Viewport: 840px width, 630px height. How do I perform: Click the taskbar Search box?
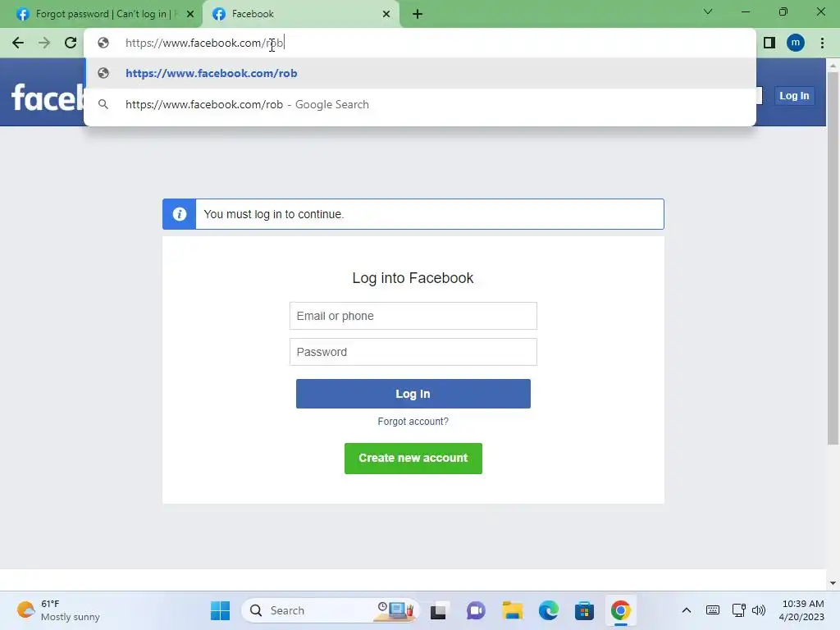tap(330, 610)
